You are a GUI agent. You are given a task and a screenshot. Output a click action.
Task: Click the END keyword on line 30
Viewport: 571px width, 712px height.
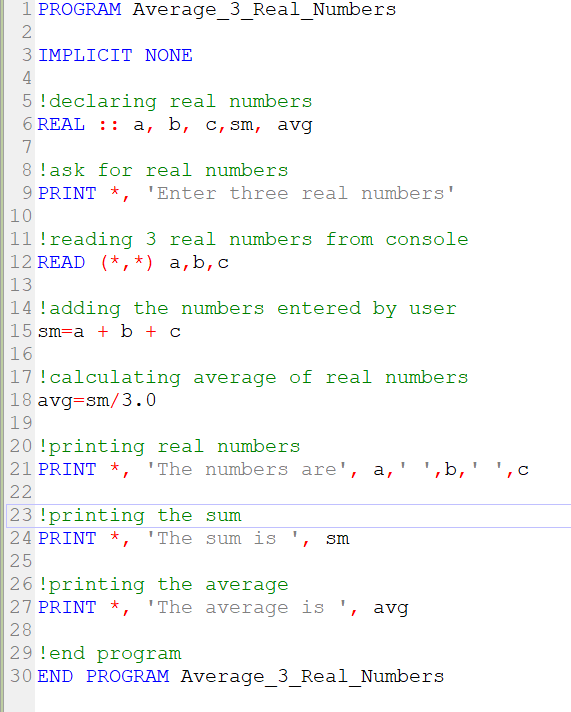click(x=55, y=677)
